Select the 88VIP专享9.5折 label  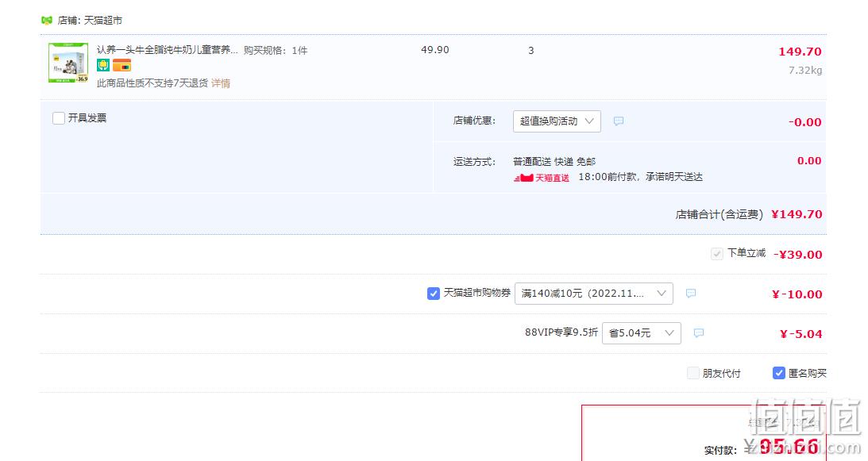tap(561, 332)
